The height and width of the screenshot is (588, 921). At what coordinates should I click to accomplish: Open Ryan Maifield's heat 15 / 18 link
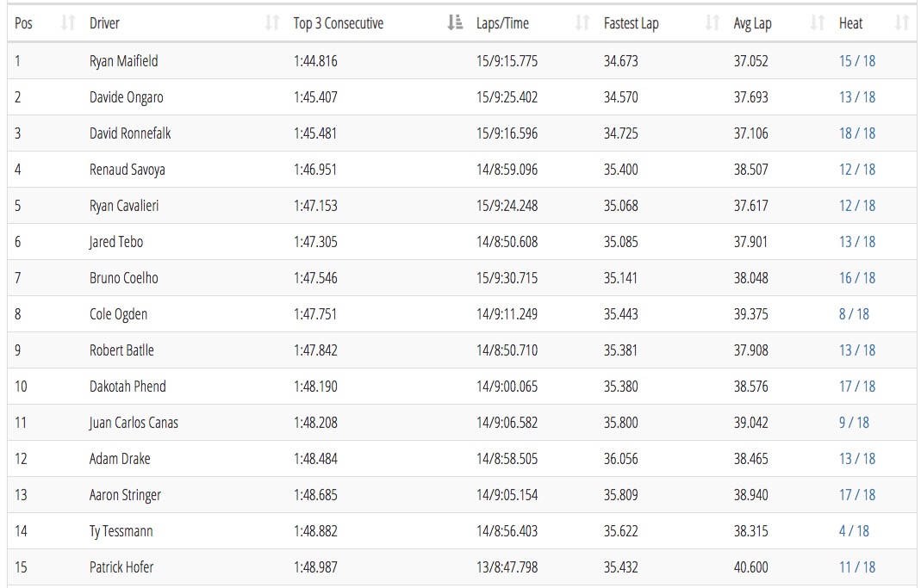point(856,61)
